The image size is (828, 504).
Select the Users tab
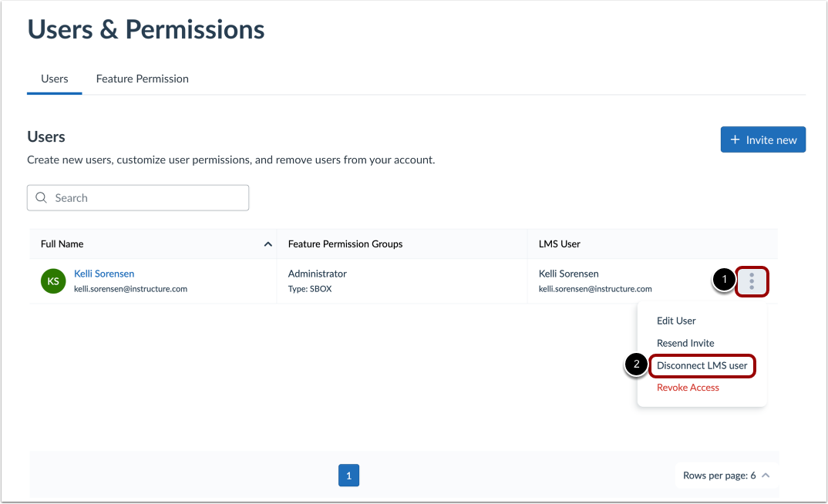pos(54,78)
